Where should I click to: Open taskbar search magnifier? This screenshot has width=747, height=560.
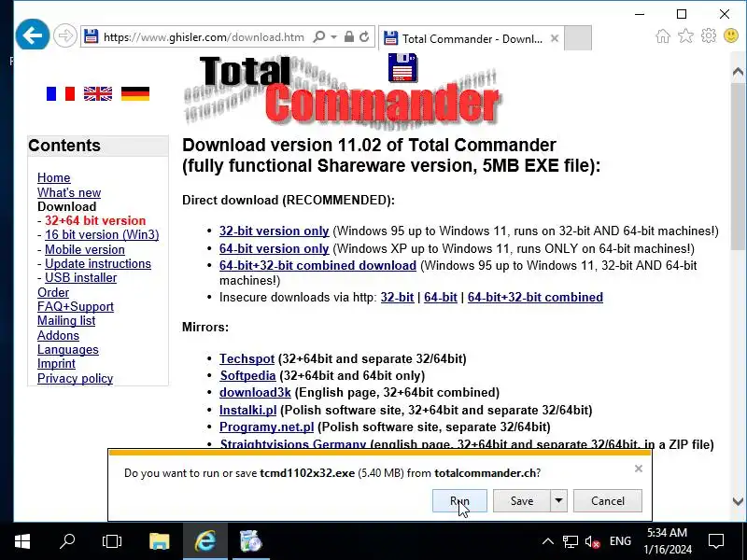coord(67,541)
